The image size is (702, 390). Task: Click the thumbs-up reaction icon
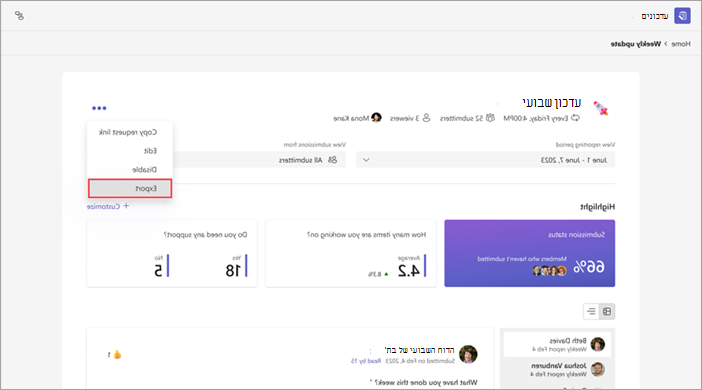point(117,355)
